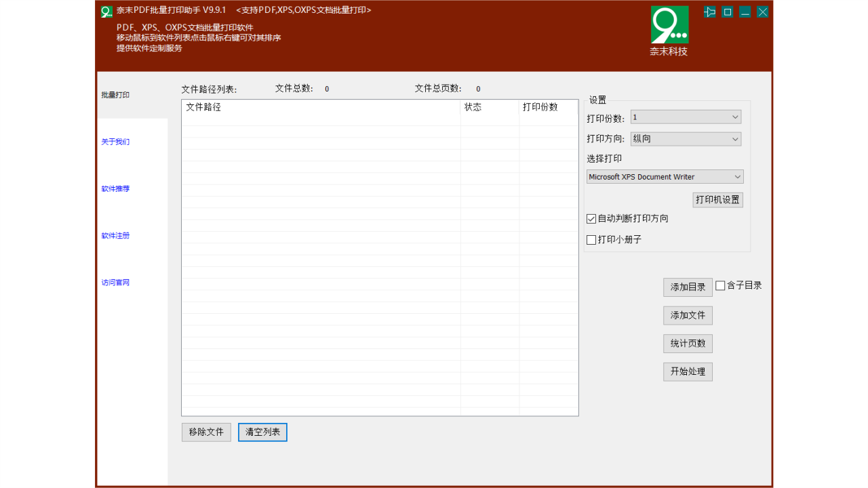This screenshot has width=868, height=488.
Task: Click the 清空列表 button
Action: click(x=262, y=432)
